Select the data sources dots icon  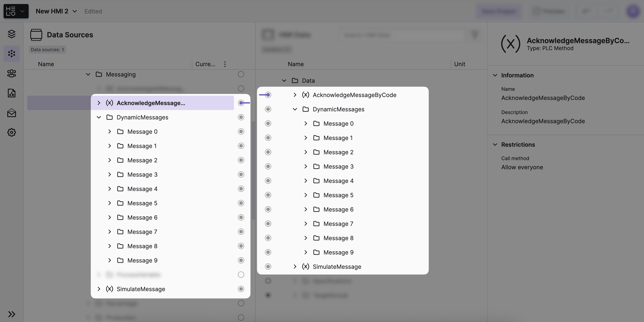coord(11,53)
